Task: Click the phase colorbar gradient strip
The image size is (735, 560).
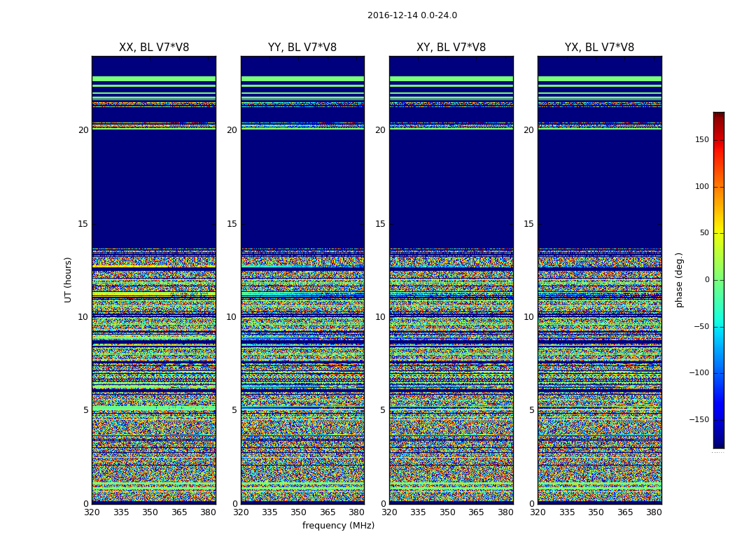Action: pos(719,280)
